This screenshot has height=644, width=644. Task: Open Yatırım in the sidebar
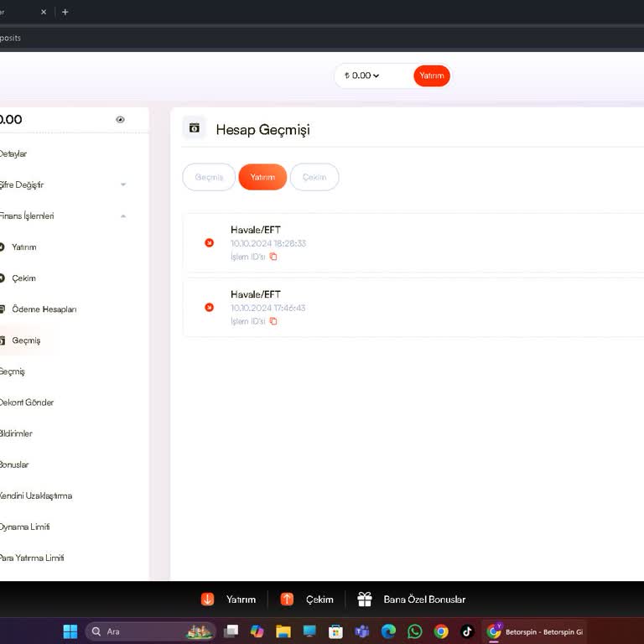23,247
